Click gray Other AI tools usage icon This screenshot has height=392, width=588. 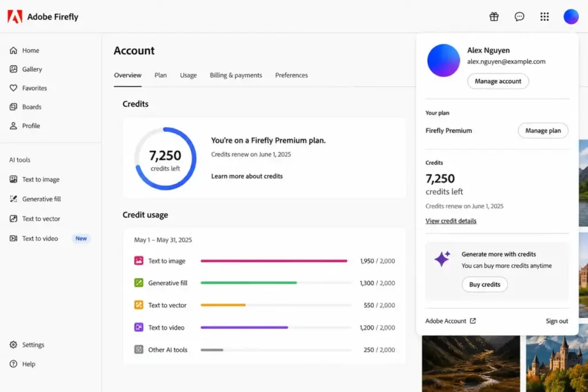click(x=139, y=350)
